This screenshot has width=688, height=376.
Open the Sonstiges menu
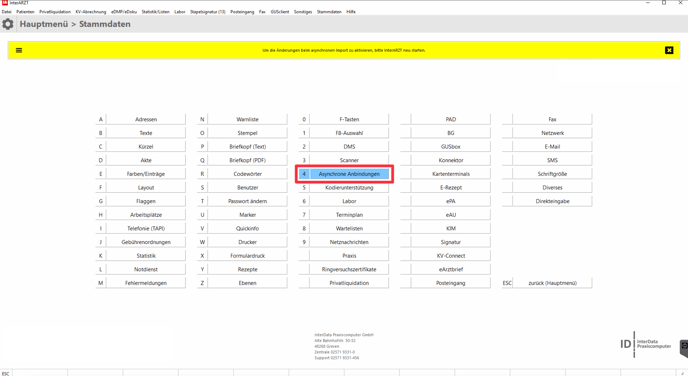[303, 12]
